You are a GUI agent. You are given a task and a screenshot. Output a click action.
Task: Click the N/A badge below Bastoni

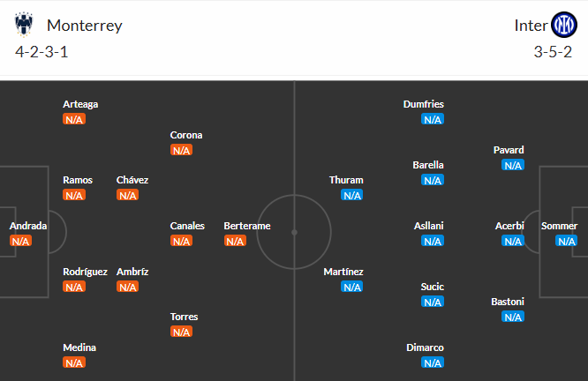[x=512, y=317]
